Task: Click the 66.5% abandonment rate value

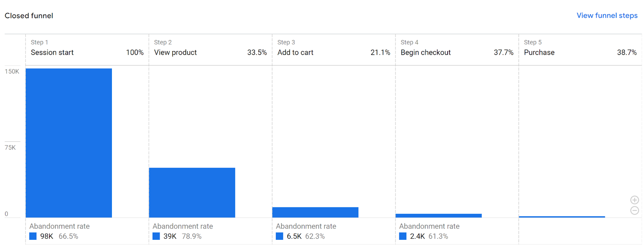Action: point(68,236)
